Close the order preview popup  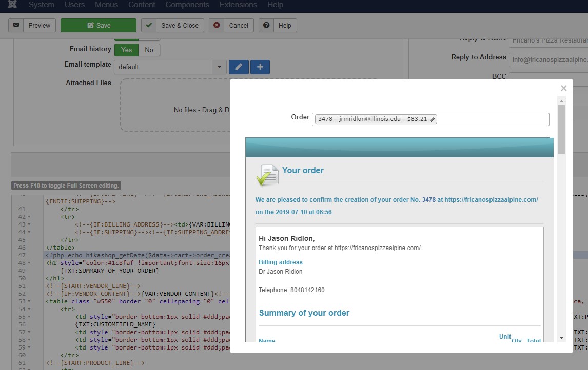click(x=563, y=88)
